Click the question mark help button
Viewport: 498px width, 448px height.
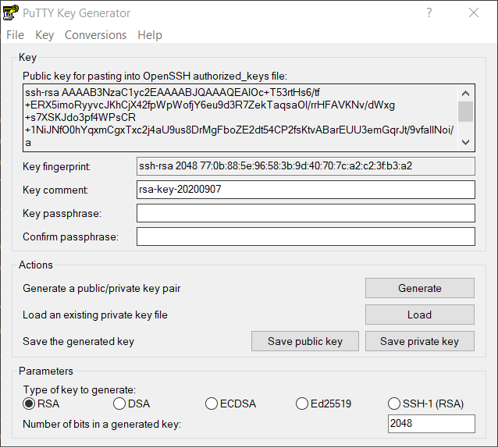click(429, 12)
